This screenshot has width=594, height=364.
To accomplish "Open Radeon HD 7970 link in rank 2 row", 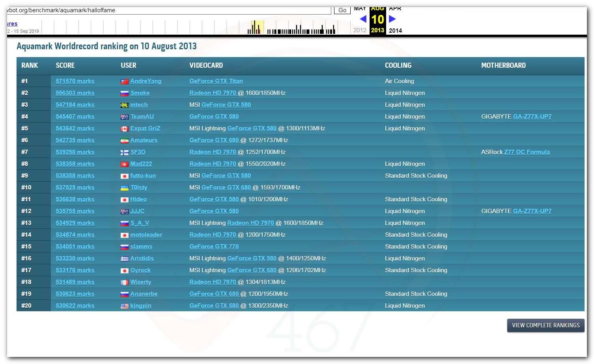I will (213, 93).
